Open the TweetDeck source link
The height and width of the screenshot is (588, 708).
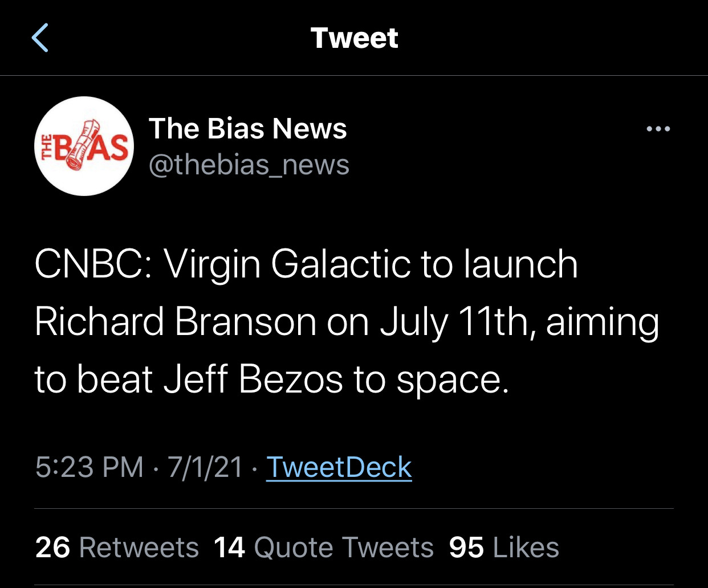click(x=339, y=468)
